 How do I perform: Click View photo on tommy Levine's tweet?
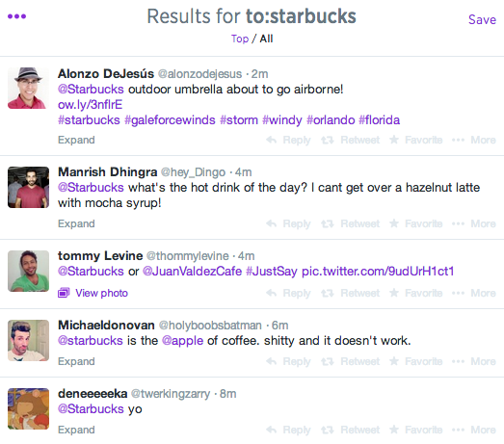93,293
